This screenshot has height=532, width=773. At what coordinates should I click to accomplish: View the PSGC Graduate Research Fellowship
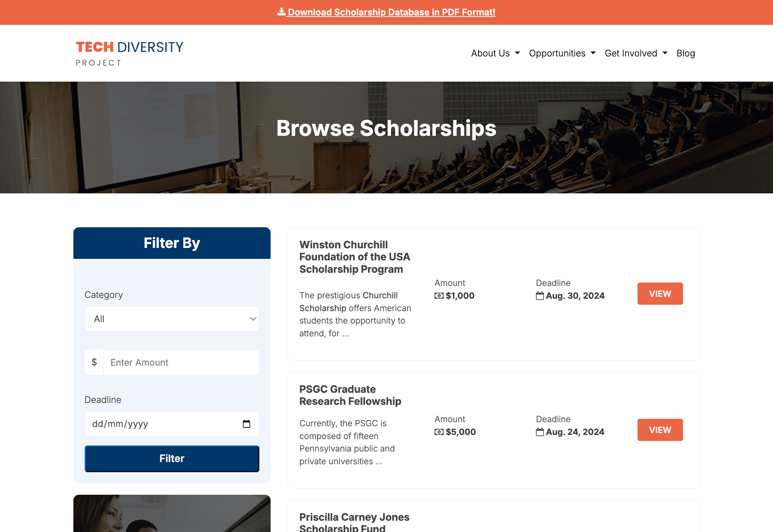tap(660, 430)
